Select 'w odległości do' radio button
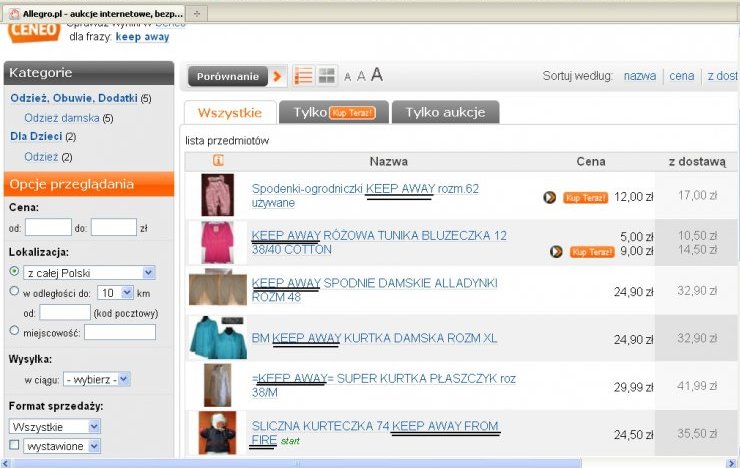The width and height of the screenshot is (740, 468). tap(14, 291)
